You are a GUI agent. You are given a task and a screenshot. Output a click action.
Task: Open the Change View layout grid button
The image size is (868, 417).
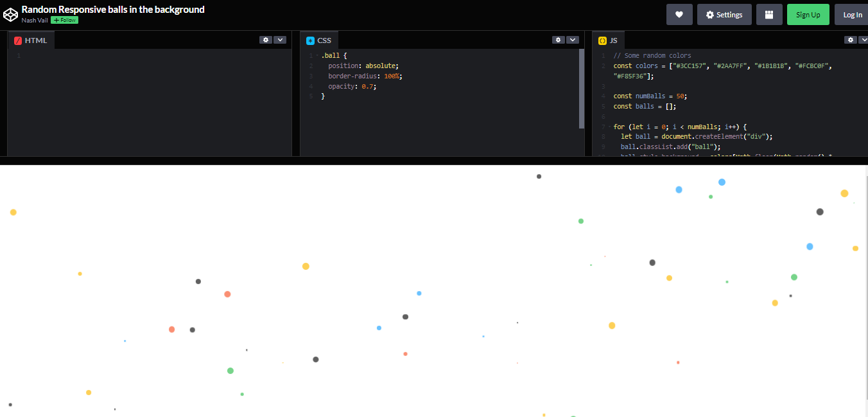(x=769, y=15)
